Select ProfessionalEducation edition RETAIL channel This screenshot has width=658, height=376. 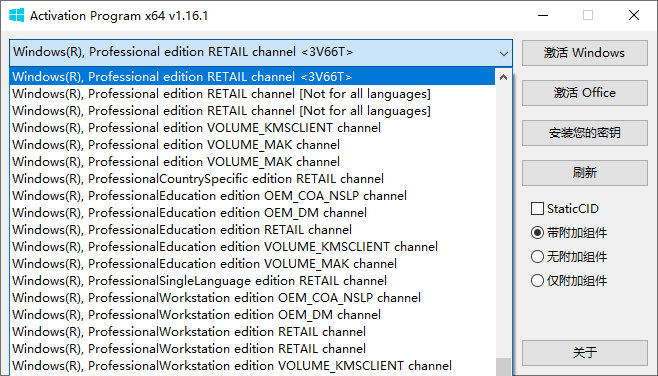(252, 230)
